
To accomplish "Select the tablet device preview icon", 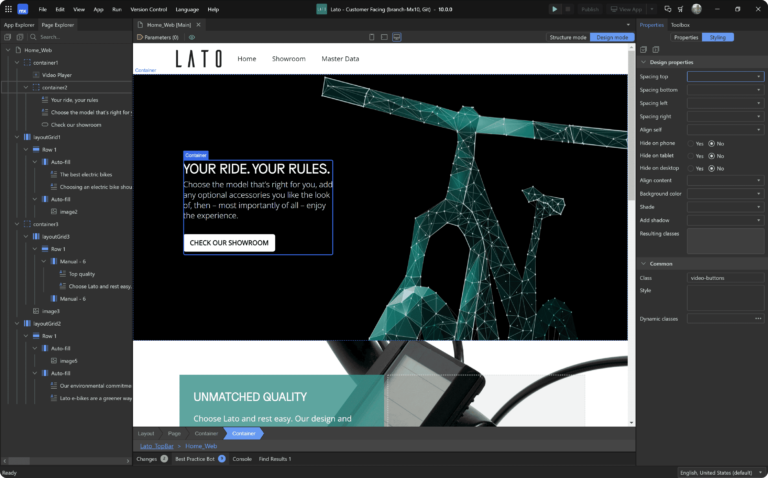I will [383, 37].
